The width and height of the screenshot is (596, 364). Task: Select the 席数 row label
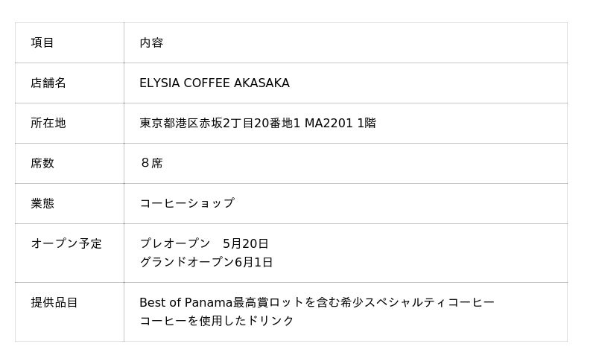point(42,163)
